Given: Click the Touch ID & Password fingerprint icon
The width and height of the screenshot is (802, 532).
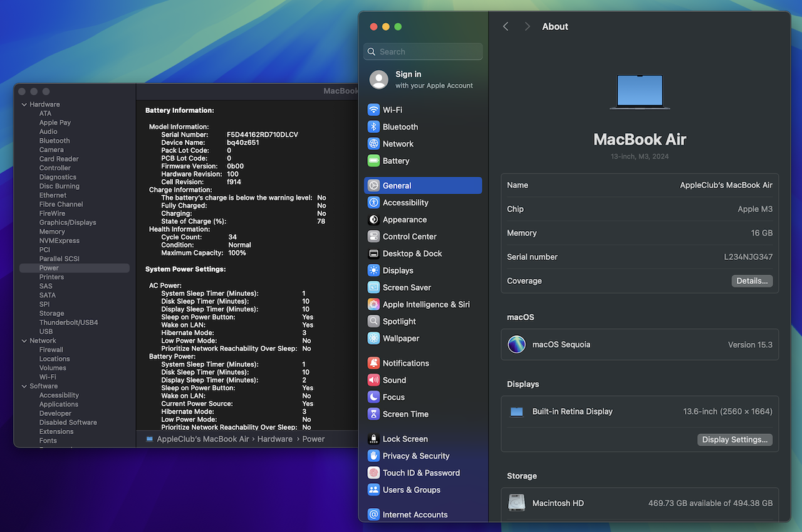Looking at the screenshot, I should click(373, 472).
